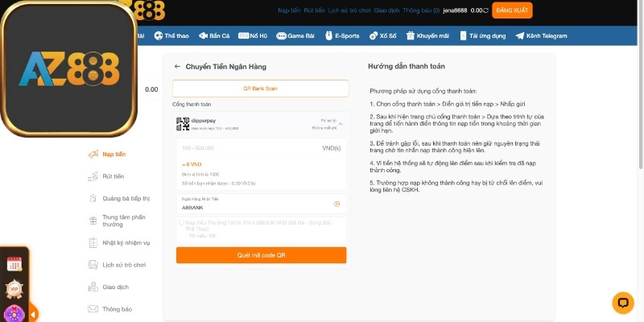Click the Tải ứng dụng phone icon

coord(464,35)
